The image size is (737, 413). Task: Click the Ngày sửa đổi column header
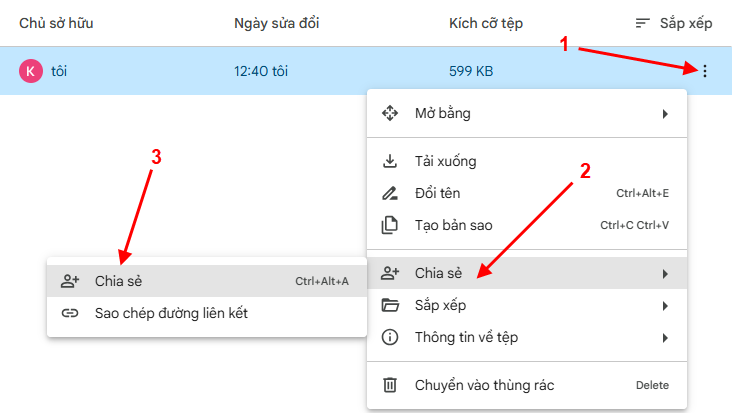click(279, 23)
